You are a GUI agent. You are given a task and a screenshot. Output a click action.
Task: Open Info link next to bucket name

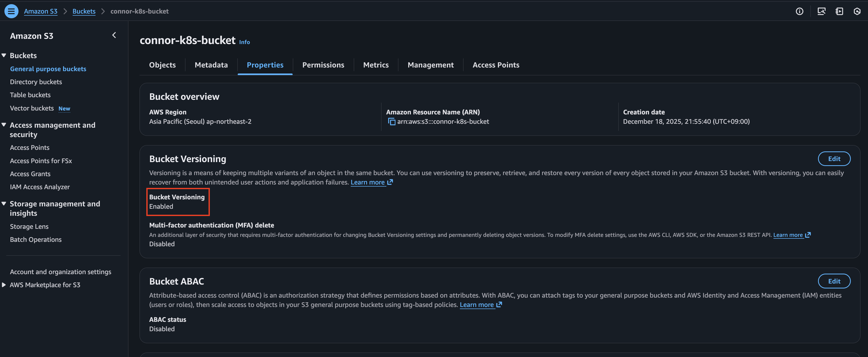coord(244,42)
